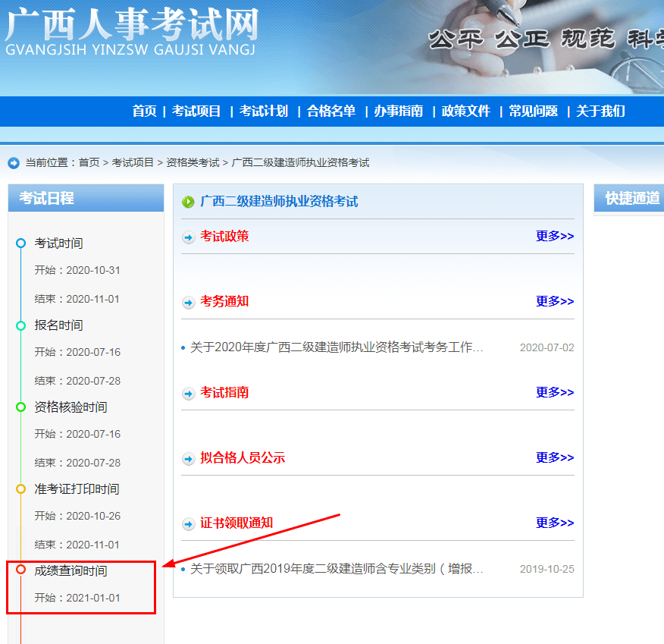Toggle the blue circle marker beside 考试时间
The width and height of the screenshot is (664, 644).
click(20, 243)
